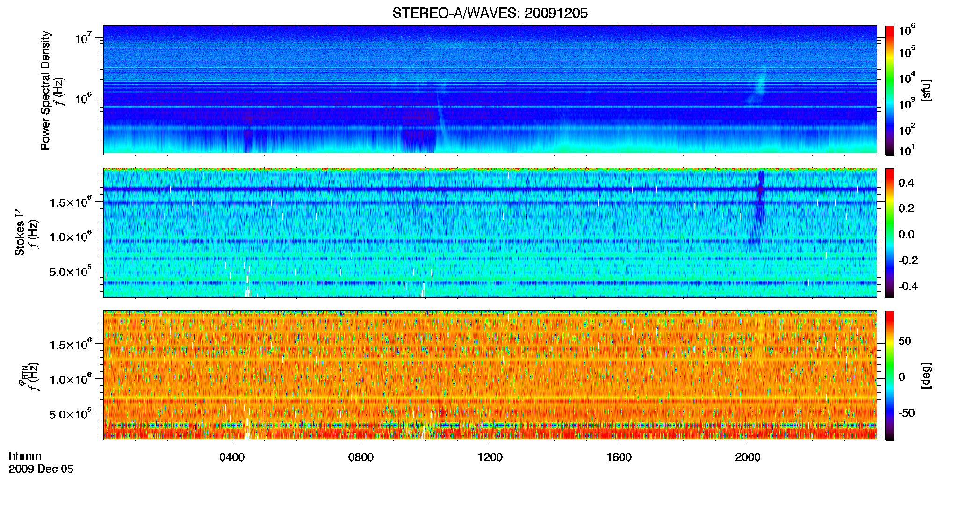Screen dimensions: 980x505
Task: Click the 1.0×10^6 tick of Stokes V panel
Action: pyautogui.click(x=71, y=236)
